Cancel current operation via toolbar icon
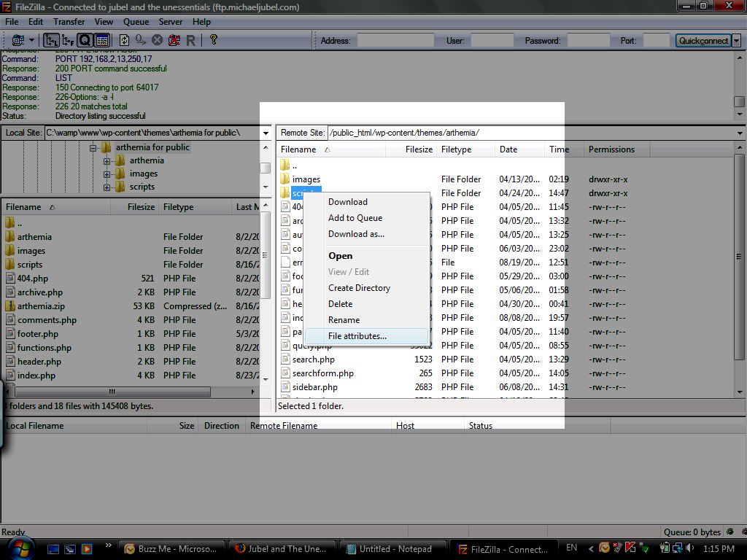The image size is (747, 560). point(157,40)
